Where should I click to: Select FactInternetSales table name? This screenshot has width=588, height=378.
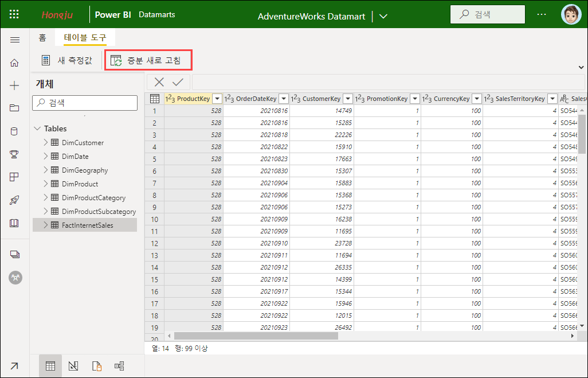tap(87, 225)
